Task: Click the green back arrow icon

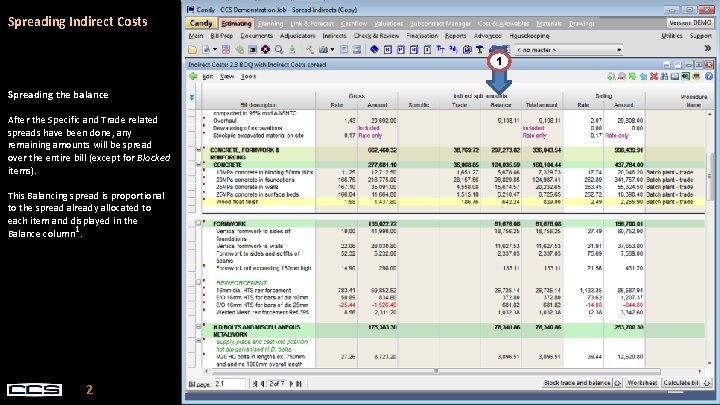Action: tap(193, 76)
